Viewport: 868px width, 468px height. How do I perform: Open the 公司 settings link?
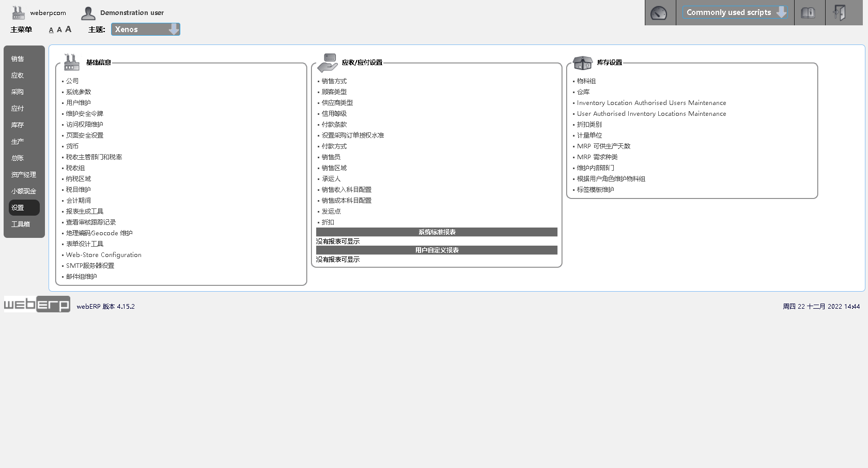(x=72, y=81)
